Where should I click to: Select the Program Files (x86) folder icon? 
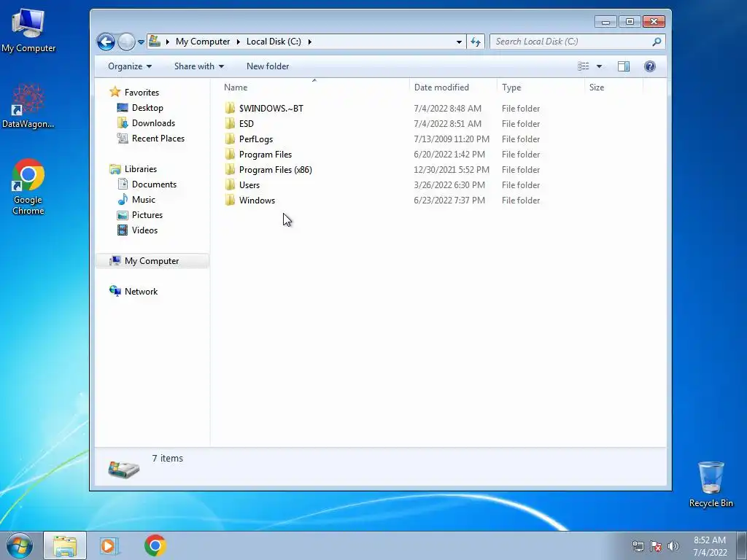[x=230, y=169]
